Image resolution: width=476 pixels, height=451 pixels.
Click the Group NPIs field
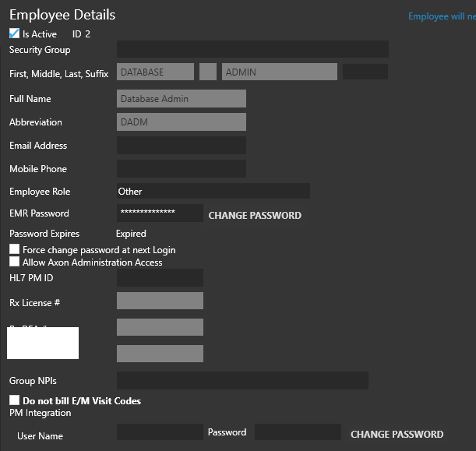pyautogui.click(x=242, y=380)
